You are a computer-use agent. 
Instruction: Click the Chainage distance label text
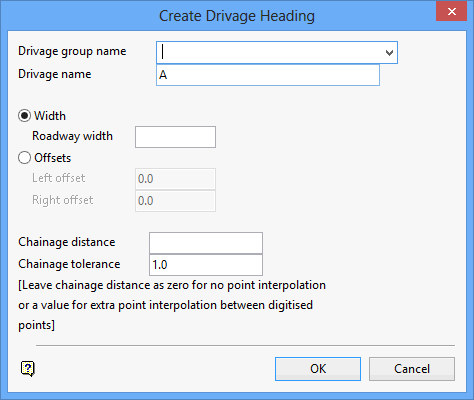67,242
